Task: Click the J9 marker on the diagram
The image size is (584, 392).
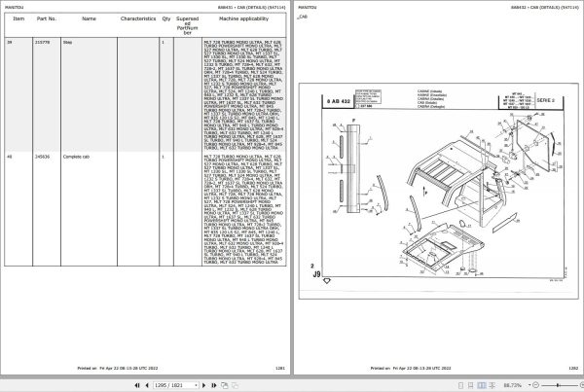Action: [316, 274]
